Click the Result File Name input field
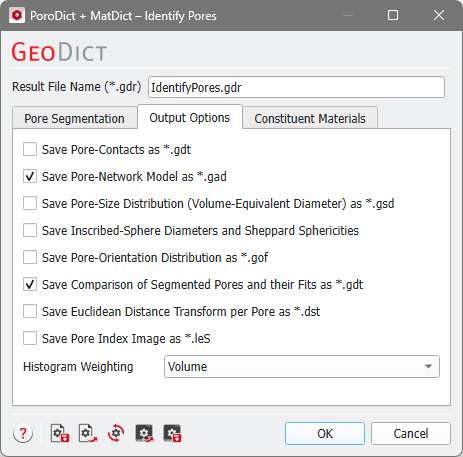Screen dimensions: 463x457 click(296, 87)
